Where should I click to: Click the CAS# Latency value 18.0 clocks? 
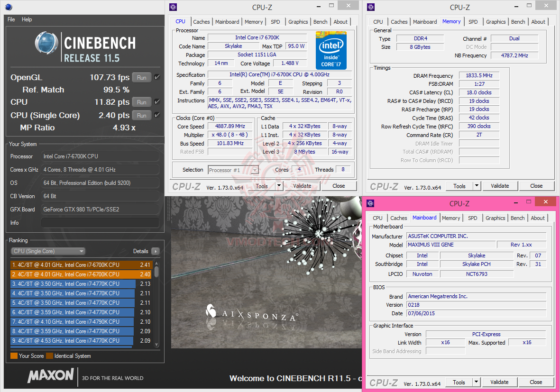479,92
